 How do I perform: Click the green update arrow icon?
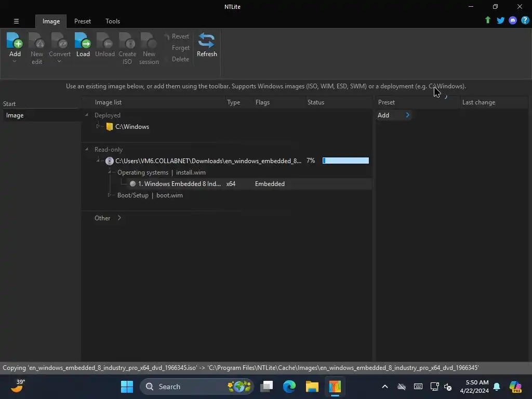pos(487,20)
